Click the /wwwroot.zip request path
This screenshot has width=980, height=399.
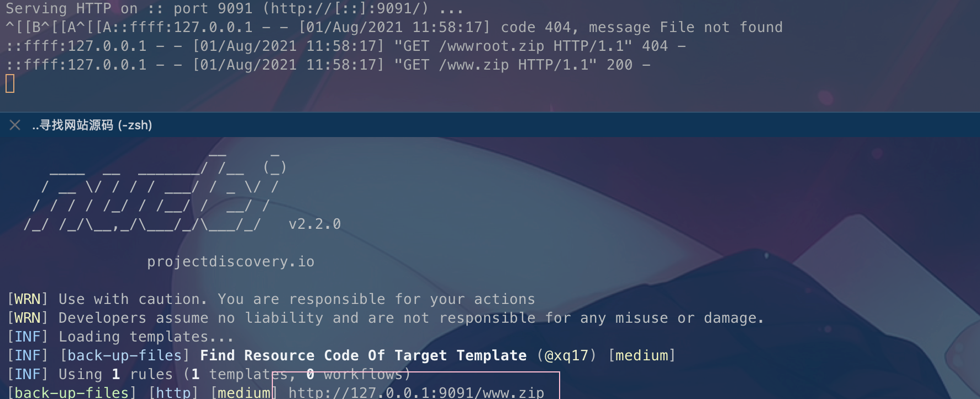pyautogui.click(x=491, y=46)
